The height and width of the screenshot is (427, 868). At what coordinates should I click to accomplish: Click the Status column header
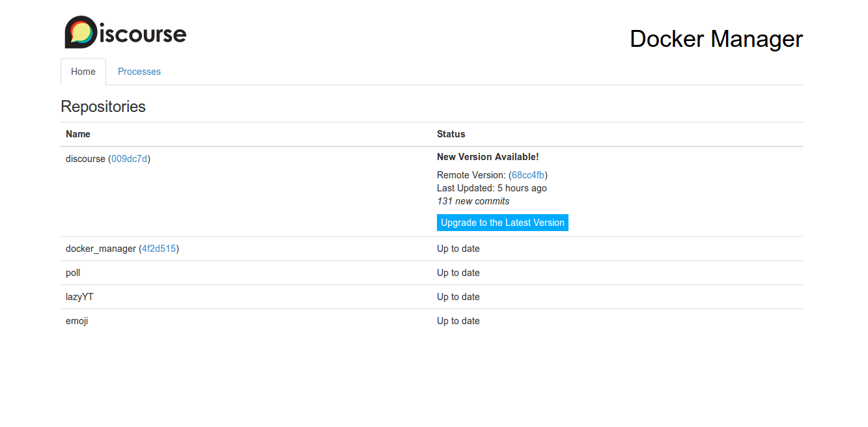click(451, 134)
